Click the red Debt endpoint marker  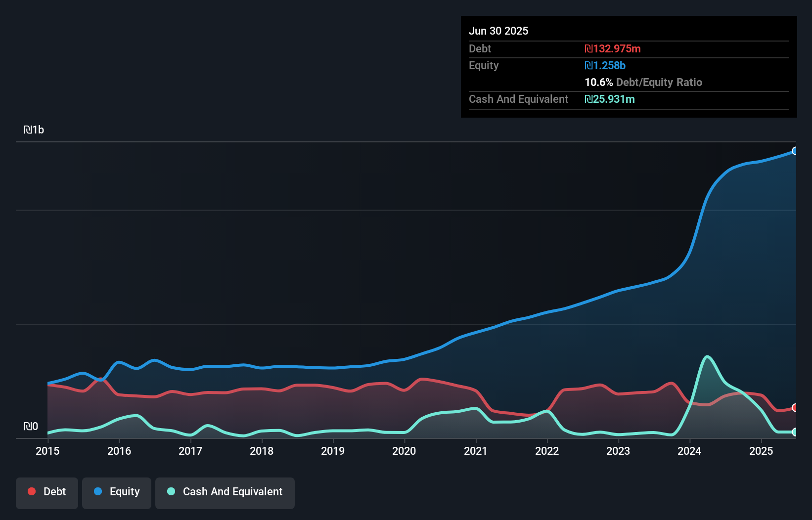pyautogui.click(x=795, y=408)
